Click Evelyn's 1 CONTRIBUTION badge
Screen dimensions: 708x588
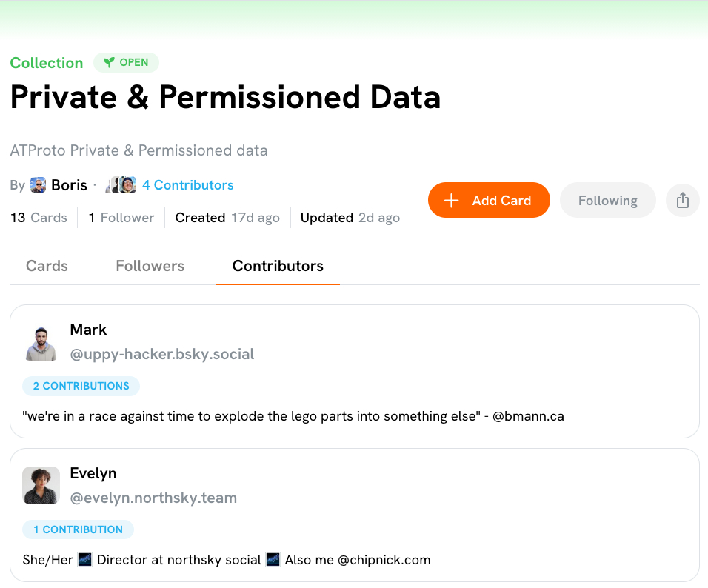pyautogui.click(x=78, y=529)
